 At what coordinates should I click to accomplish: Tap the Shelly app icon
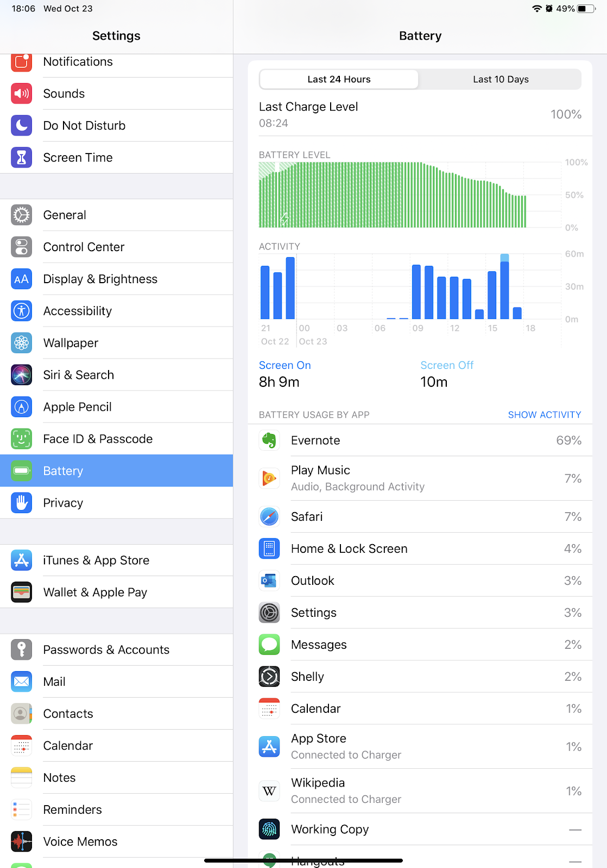click(x=269, y=676)
